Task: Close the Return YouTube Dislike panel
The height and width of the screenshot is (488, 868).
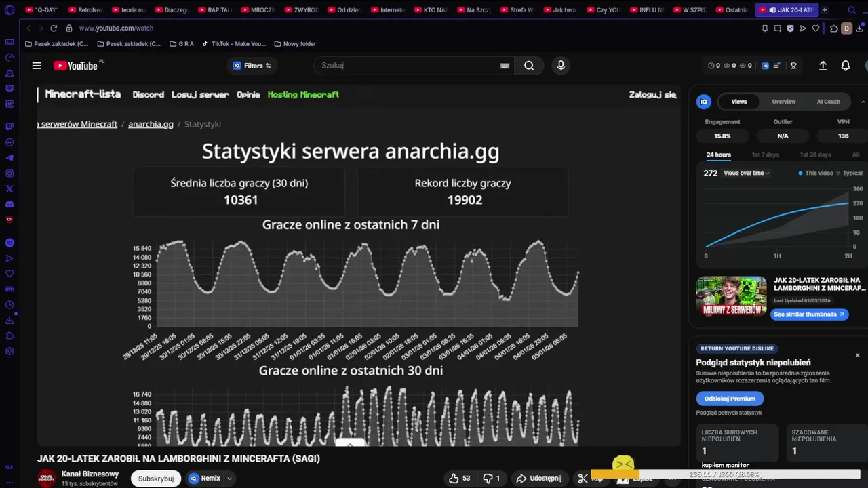Action: 857,355
